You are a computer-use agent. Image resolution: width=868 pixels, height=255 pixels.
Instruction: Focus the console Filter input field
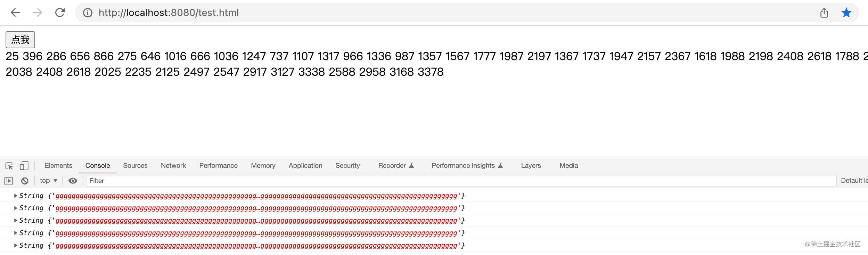pos(461,181)
